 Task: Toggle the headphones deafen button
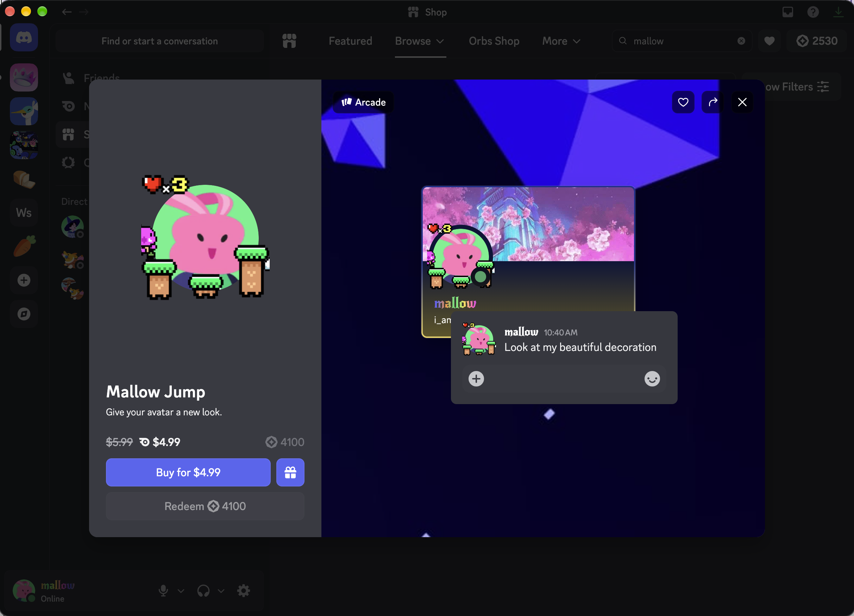coord(203,590)
